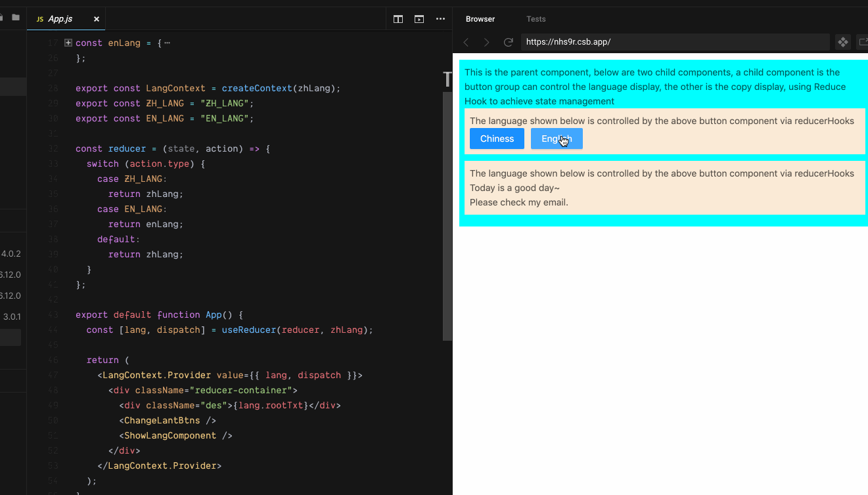Screen dimensions: 868x495
Task: Click the <ChangeLantBtns /> line
Action: 168,420
